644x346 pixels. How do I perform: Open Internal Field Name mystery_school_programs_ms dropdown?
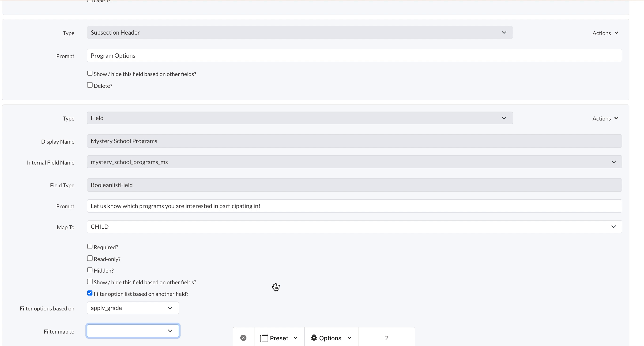pos(354,162)
